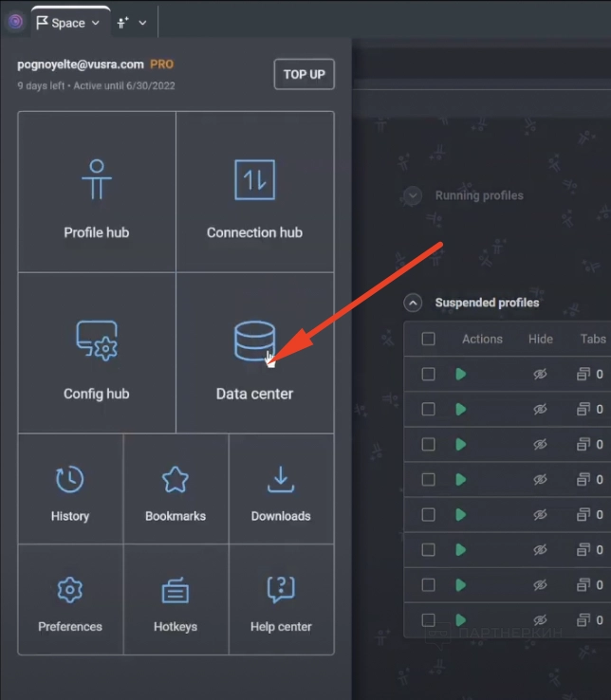611x700 pixels.
Task: Open the Downloads section
Action: click(x=281, y=489)
